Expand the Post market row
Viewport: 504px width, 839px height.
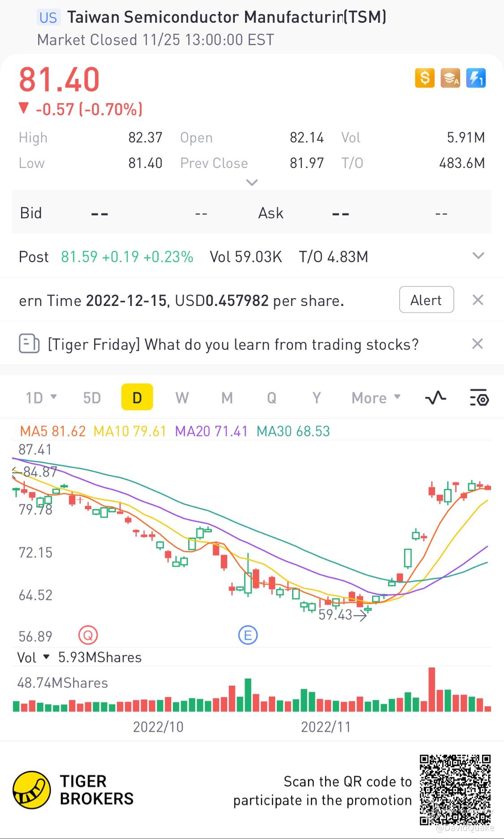[478, 256]
